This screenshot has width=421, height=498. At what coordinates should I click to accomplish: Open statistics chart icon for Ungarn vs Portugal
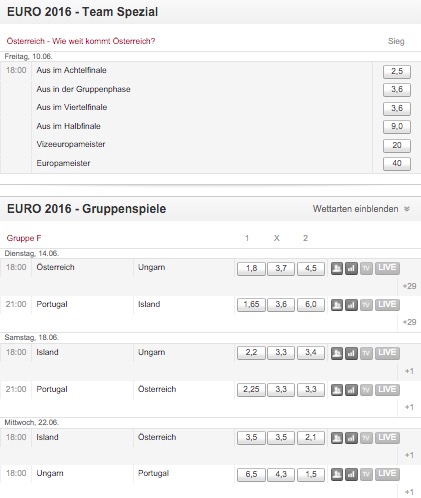[x=351, y=474]
